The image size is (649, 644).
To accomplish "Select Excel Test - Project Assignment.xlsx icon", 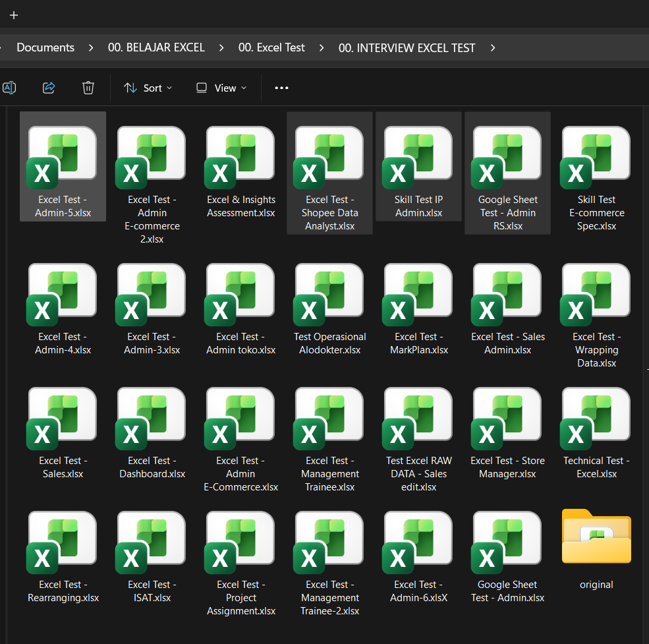I will [x=240, y=542].
